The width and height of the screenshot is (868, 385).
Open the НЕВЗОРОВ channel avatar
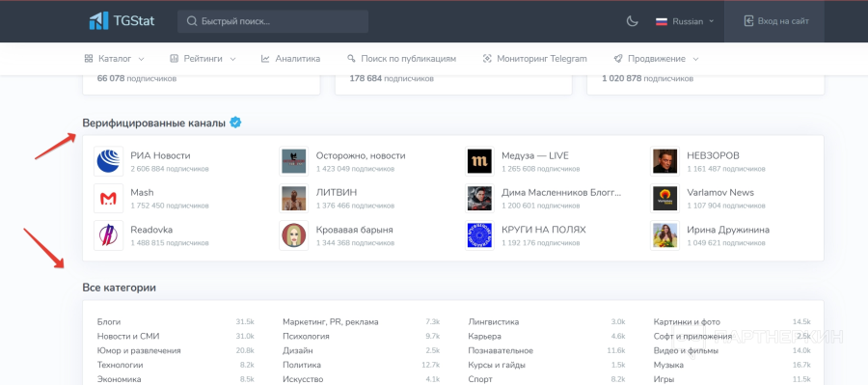(x=665, y=161)
